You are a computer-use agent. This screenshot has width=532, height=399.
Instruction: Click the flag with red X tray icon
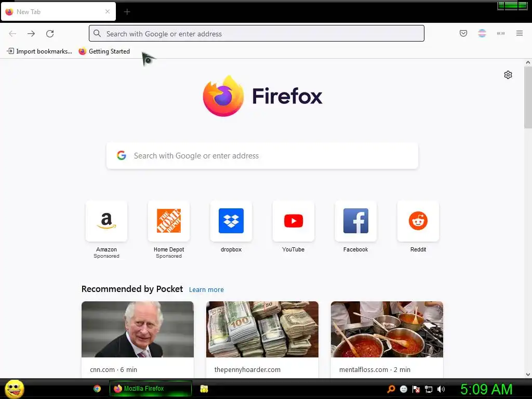[416, 389]
